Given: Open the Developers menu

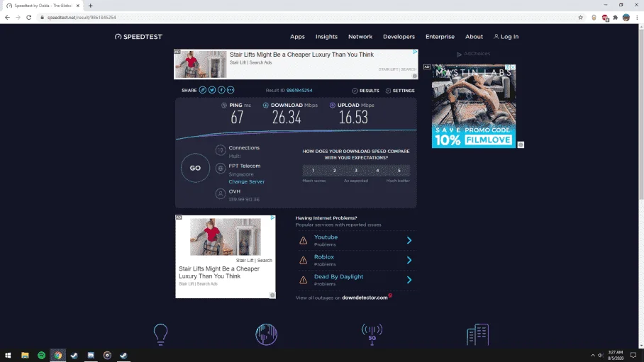Looking at the screenshot, I should (x=399, y=37).
